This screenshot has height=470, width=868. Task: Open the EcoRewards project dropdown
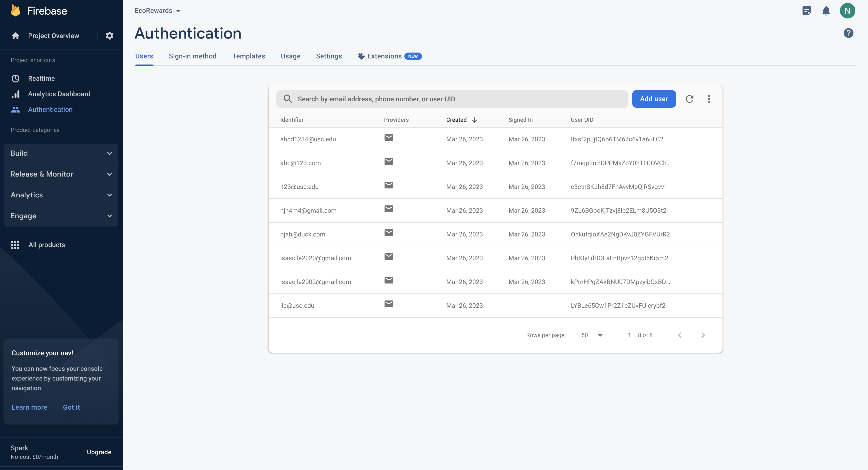pyautogui.click(x=157, y=11)
